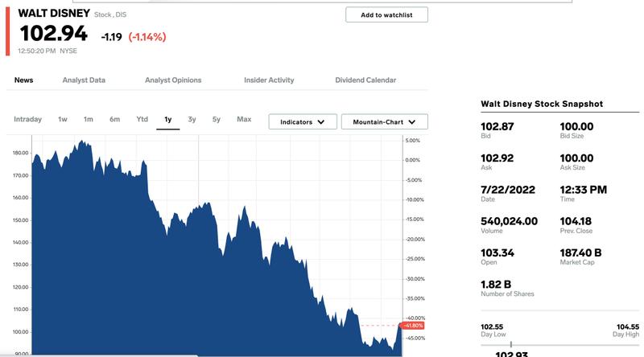
Task: Open the Analyst Opinions tab
Action: click(173, 80)
